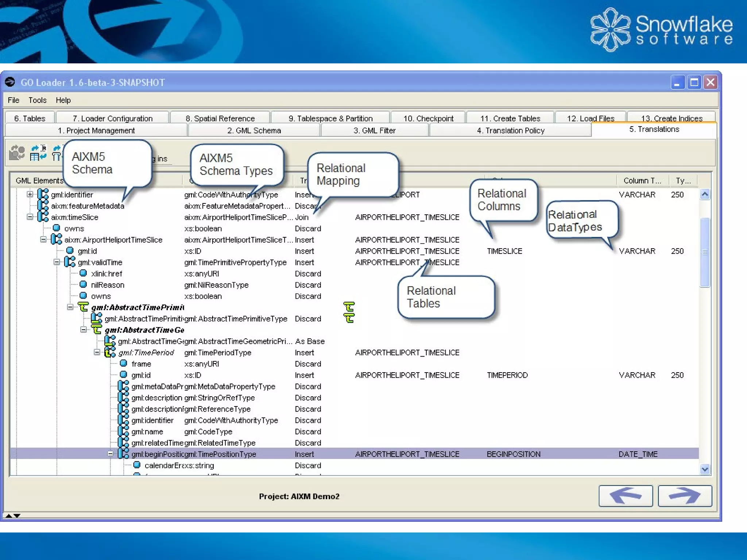The image size is (747, 560).
Task: Select the xlink:href tree row
Action: coord(107,273)
